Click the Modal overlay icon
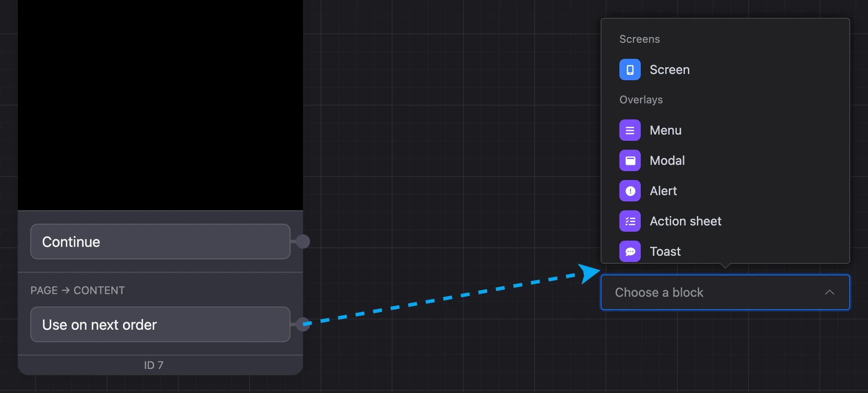This screenshot has width=868, height=393. tap(630, 160)
